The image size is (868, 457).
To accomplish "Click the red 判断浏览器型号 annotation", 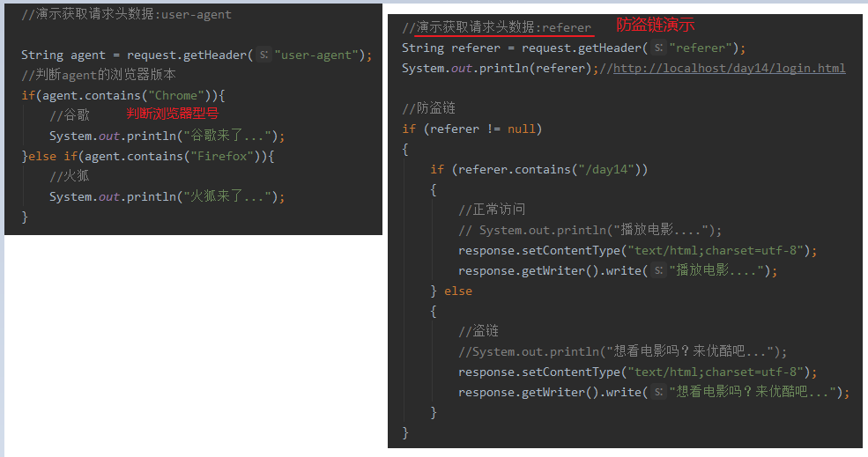I will pyautogui.click(x=173, y=114).
